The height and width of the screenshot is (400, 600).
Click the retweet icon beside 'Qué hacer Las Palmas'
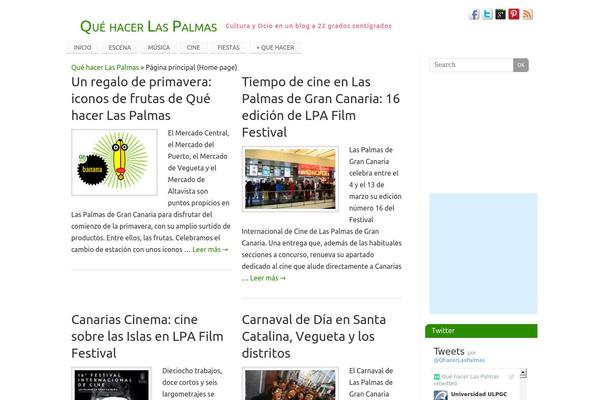click(x=437, y=377)
